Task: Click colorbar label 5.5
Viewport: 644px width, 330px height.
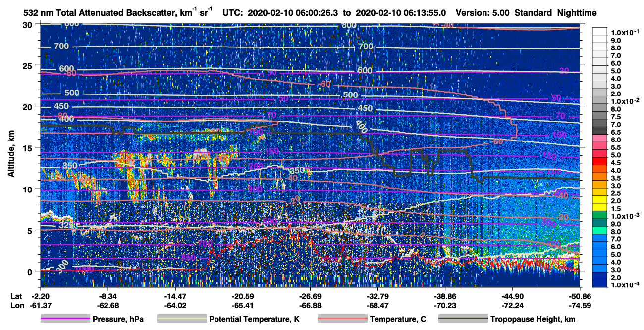Action: click(616, 147)
